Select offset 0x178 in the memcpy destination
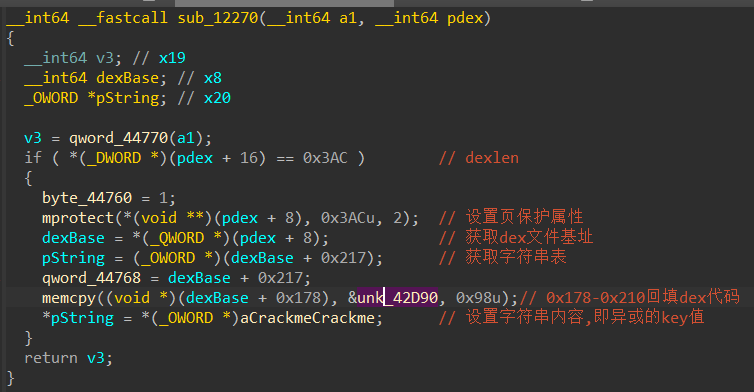Image resolution: width=754 pixels, height=392 pixels. (x=298, y=298)
